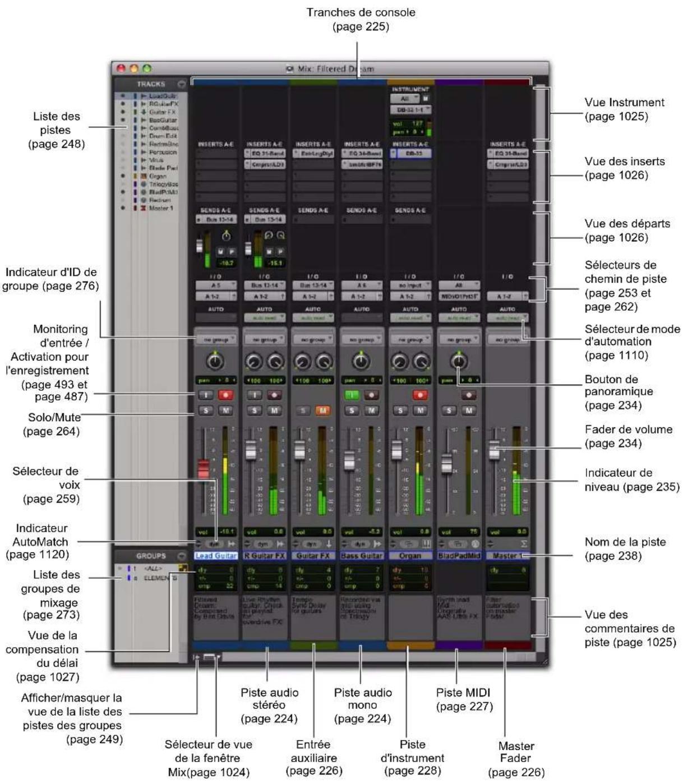
Task: Toggle pre-fader P button on R Guitar FX send
Action: click(279, 252)
